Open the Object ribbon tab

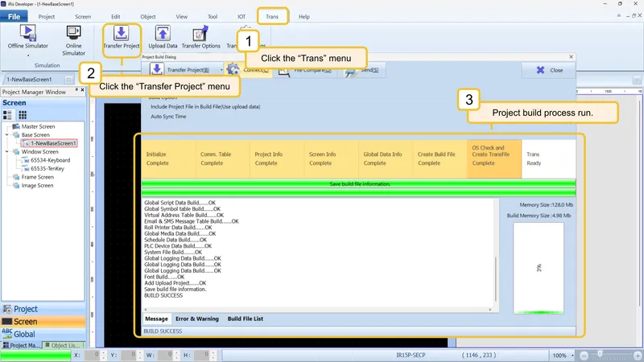pos(148,17)
